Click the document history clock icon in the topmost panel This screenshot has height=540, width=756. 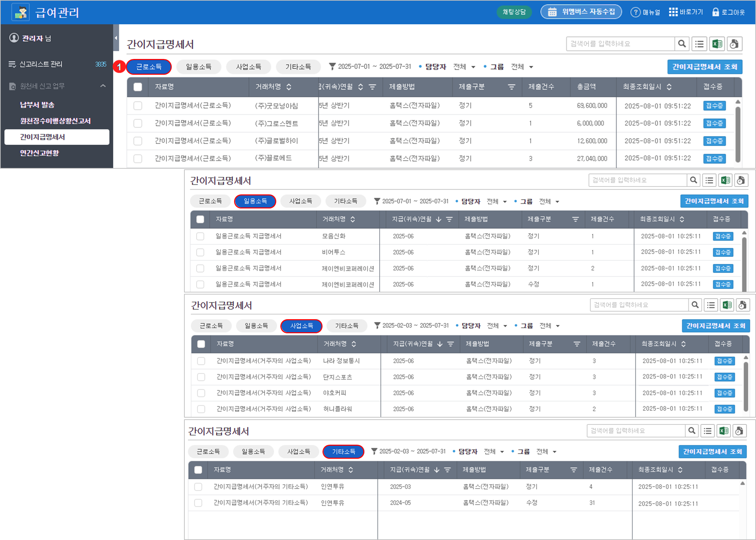tap(734, 44)
